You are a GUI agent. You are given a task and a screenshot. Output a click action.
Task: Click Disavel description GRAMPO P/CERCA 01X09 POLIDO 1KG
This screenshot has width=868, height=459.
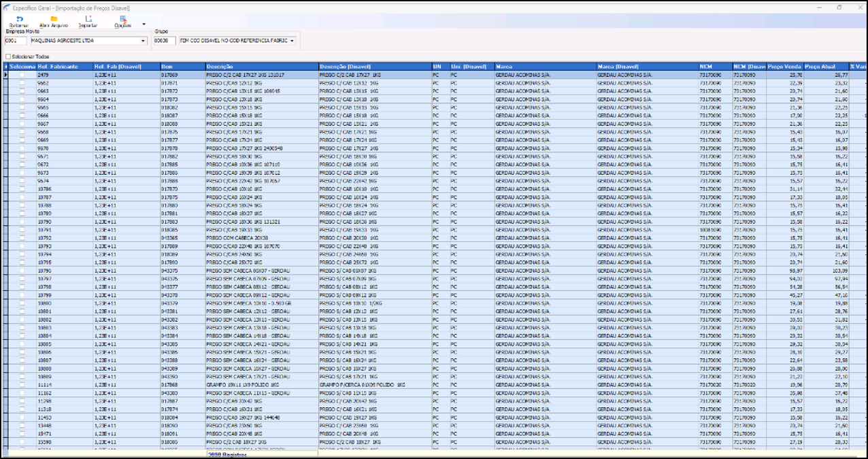(375, 385)
